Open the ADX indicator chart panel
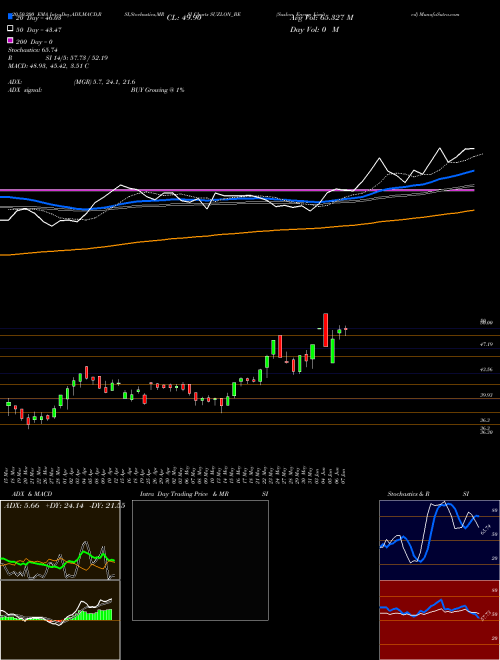 60,540
